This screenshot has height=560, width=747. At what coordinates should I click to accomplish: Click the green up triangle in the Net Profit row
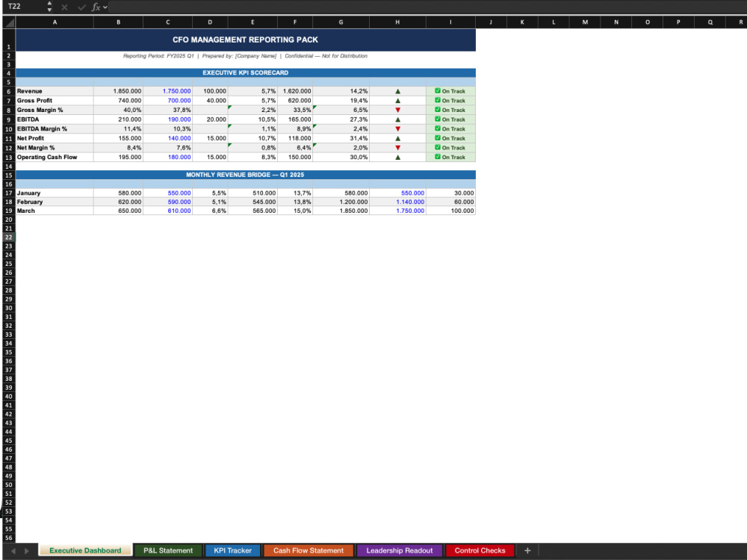[398, 139]
